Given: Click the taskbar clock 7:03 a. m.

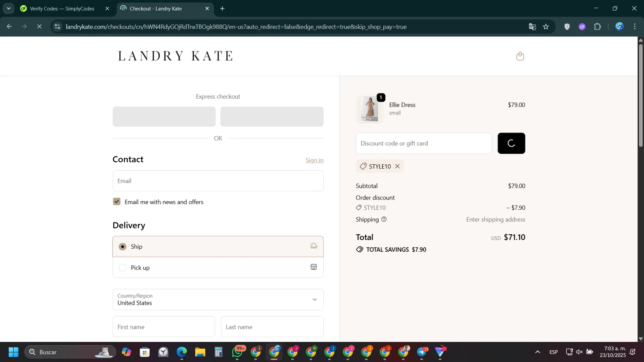Looking at the screenshot, I should (x=614, y=348).
